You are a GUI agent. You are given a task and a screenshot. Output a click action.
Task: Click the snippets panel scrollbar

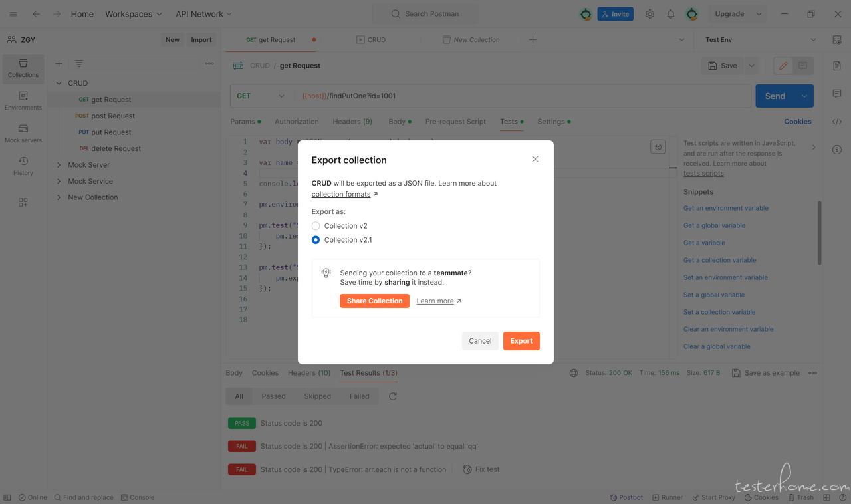click(x=819, y=233)
